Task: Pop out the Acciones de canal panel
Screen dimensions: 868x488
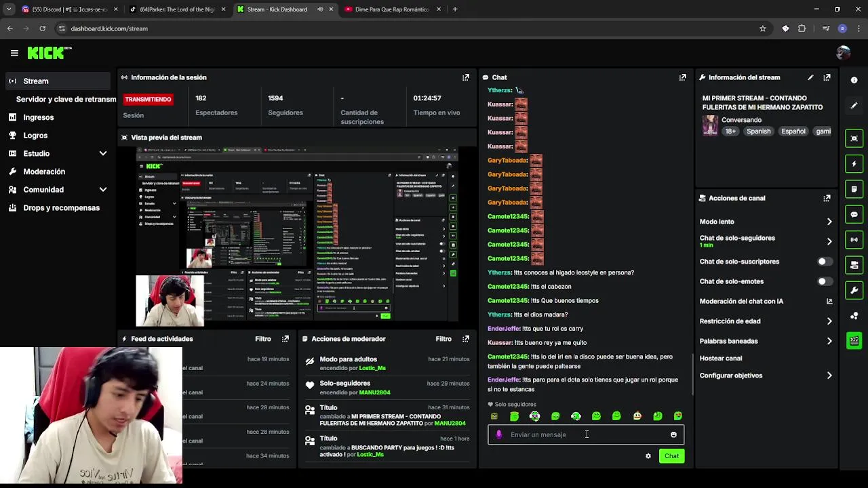Action: click(x=827, y=198)
